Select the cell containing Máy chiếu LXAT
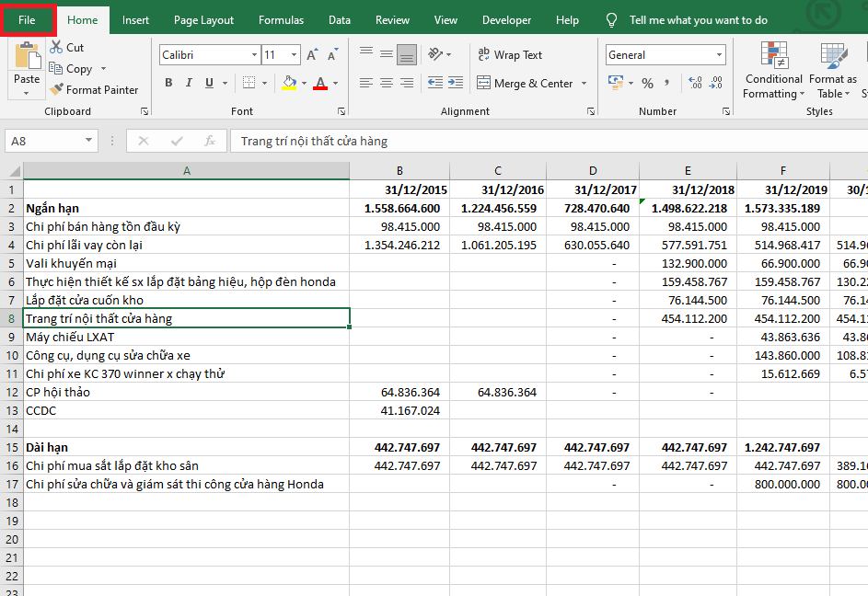868x596 pixels. tap(186, 337)
